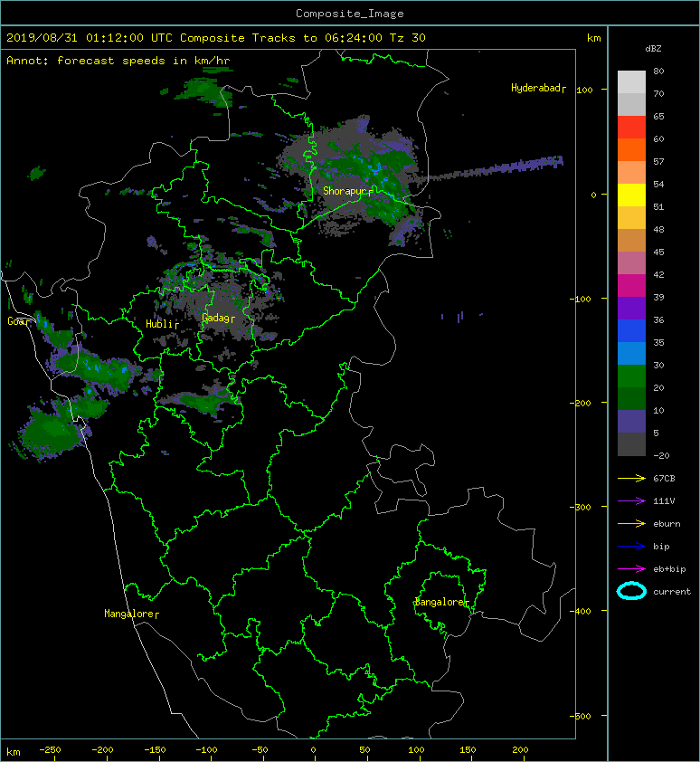Click the '111V' legend label
The image size is (700, 762).
(x=664, y=501)
